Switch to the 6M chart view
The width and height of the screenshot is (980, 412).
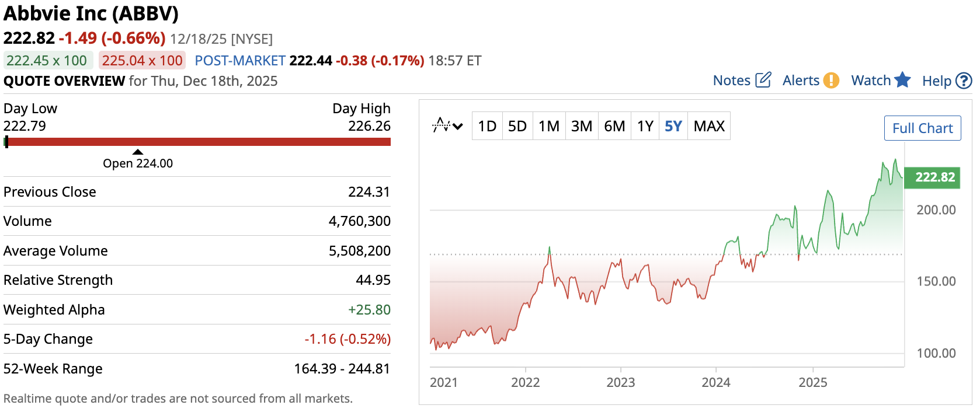(x=614, y=126)
